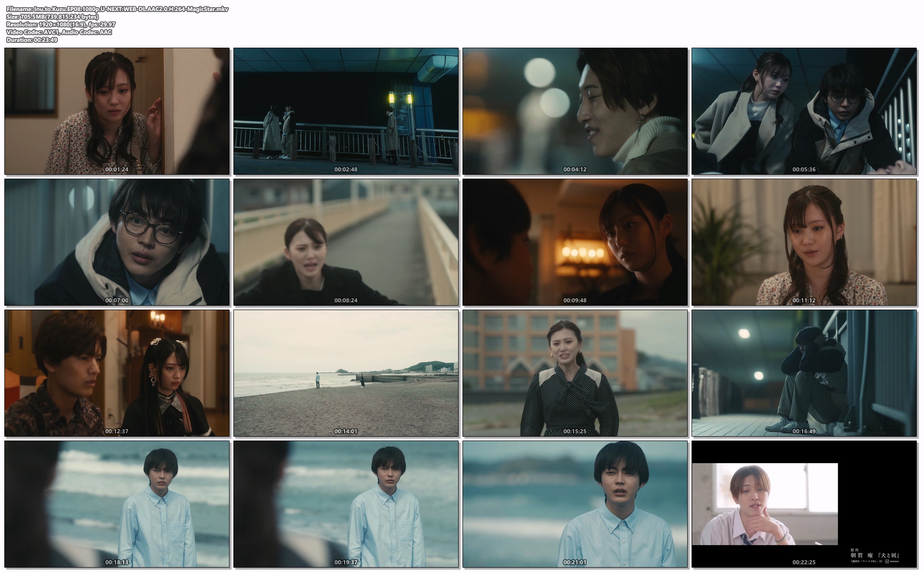Click the bridge walkway thumbnail at 00:08:24
The height and width of the screenshot is (572, 924).
(346, 242)
